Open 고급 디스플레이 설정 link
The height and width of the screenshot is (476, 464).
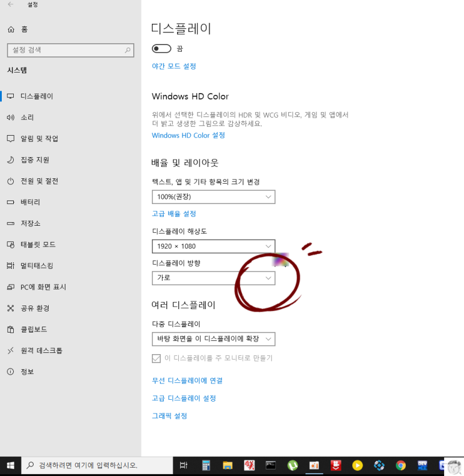tap(184, 399)
